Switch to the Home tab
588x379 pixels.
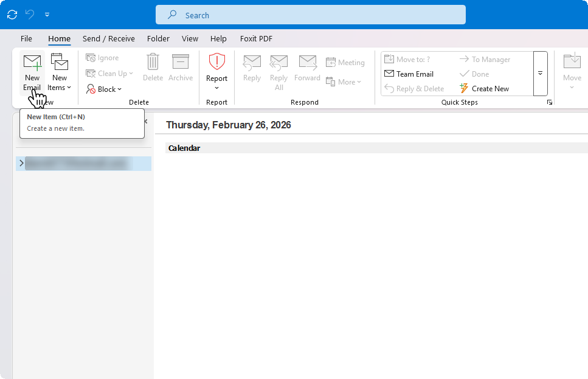tap(59, 39)
